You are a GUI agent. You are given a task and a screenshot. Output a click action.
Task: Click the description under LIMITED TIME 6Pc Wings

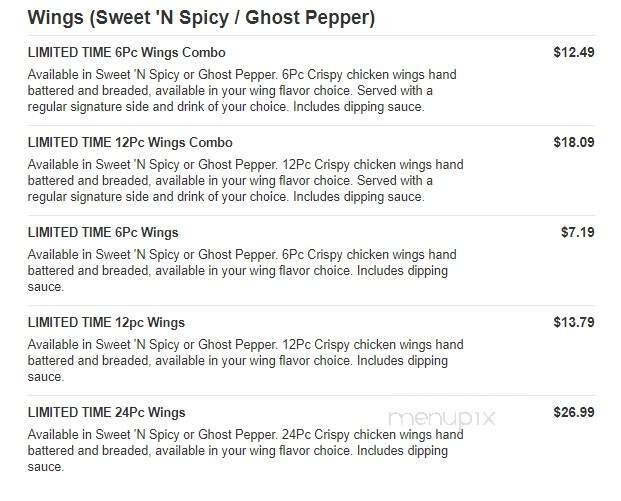241,271
